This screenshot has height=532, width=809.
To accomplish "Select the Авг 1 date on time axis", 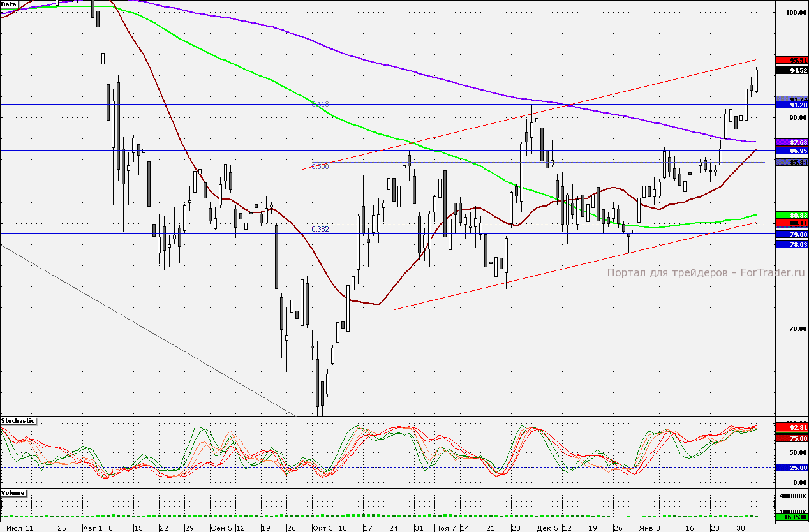I will (x=93, y=528).
